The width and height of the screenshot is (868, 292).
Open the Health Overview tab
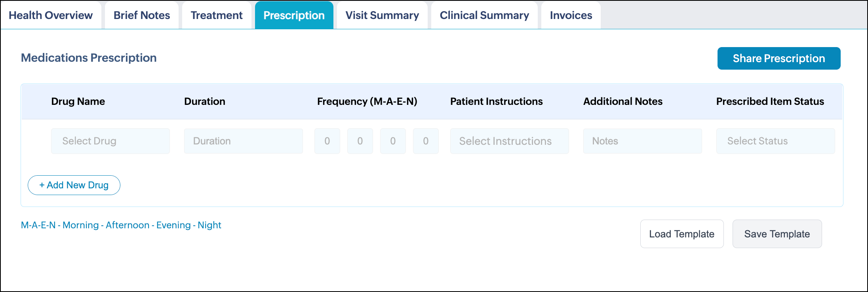point(51,15)
